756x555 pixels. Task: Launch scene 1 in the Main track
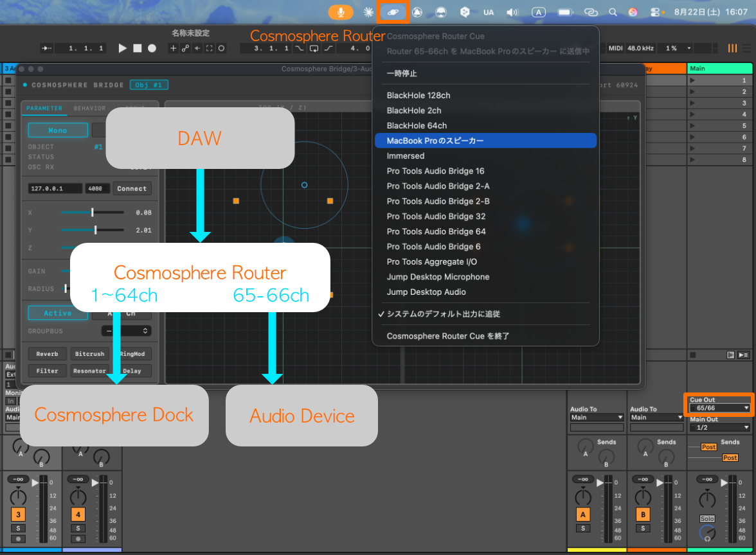[692, 80]
